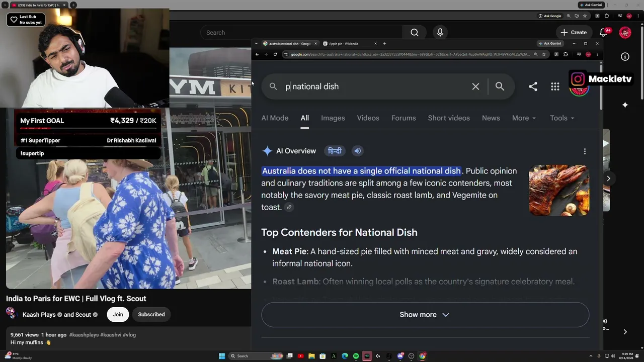
Task: Click the Kaash Plays channel avatar
Action: [x=11, y=314]
